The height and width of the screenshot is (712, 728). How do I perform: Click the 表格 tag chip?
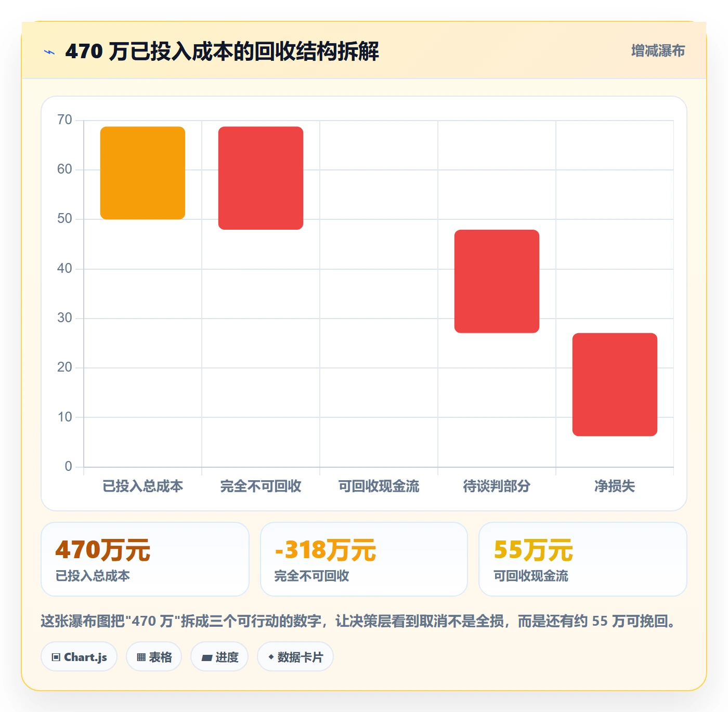(154, 657)
